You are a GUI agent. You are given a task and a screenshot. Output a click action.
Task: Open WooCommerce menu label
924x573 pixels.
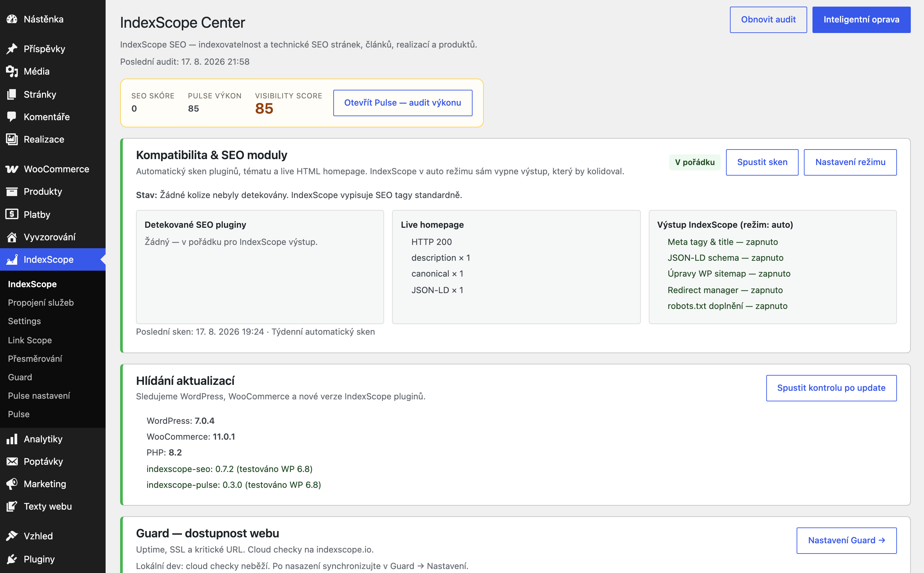56,169
